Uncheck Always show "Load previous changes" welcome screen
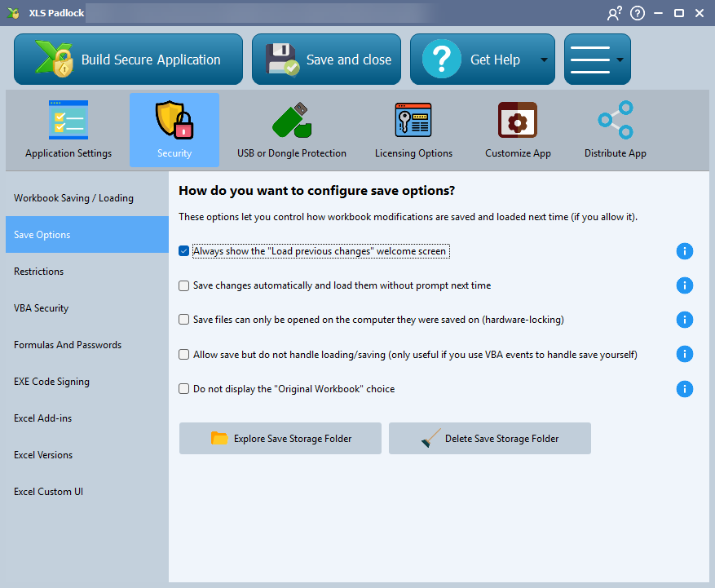The image size is (715, 588). click(x=184, y=251)
